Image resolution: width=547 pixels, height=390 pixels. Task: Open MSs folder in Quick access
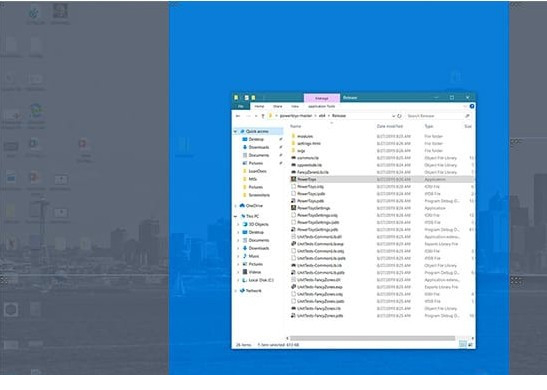click(x=250, y=179)
